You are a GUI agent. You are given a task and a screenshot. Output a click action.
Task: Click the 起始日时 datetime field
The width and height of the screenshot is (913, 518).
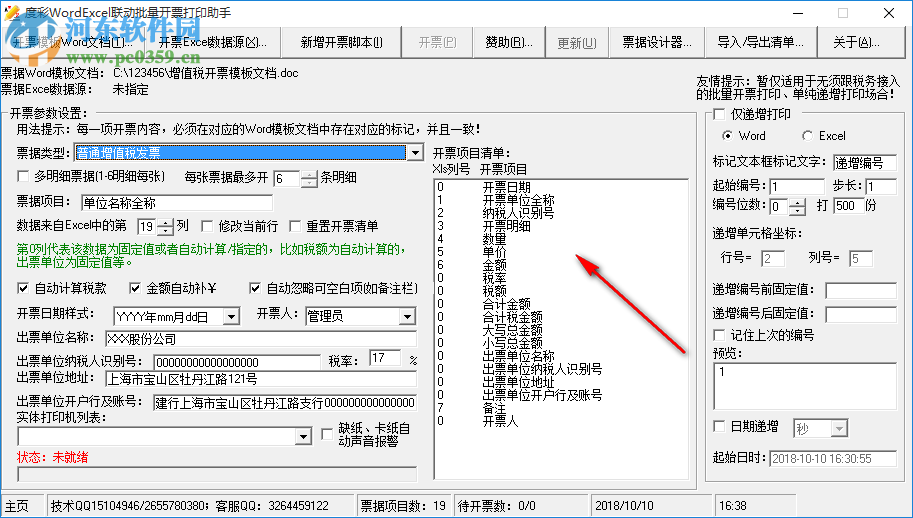[833, 459]
